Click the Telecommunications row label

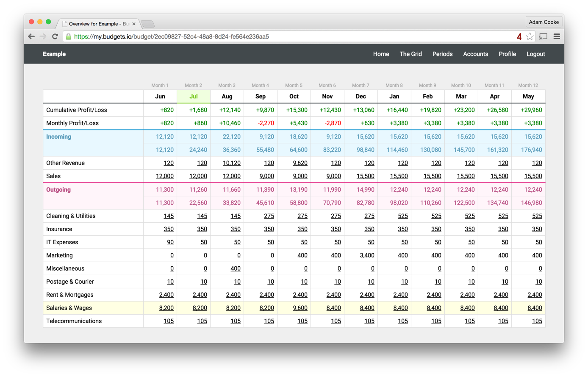click(x=74, y=321)
